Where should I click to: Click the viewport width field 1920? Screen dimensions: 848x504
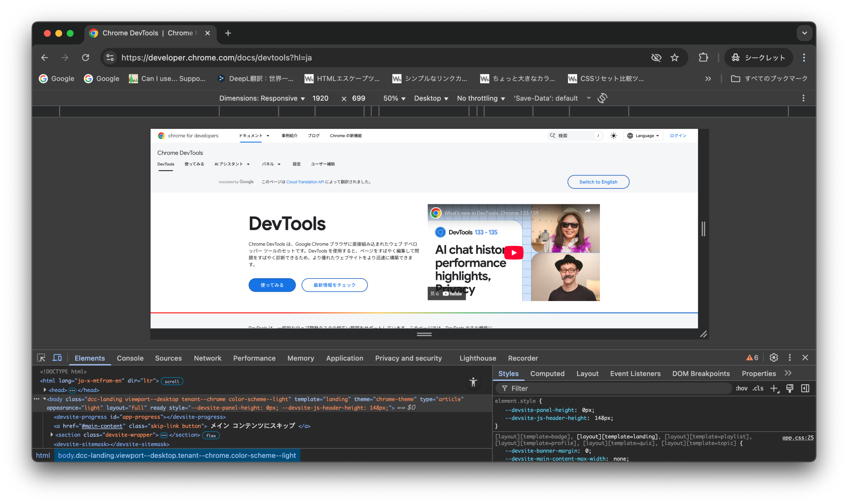[x=320, y=98]
